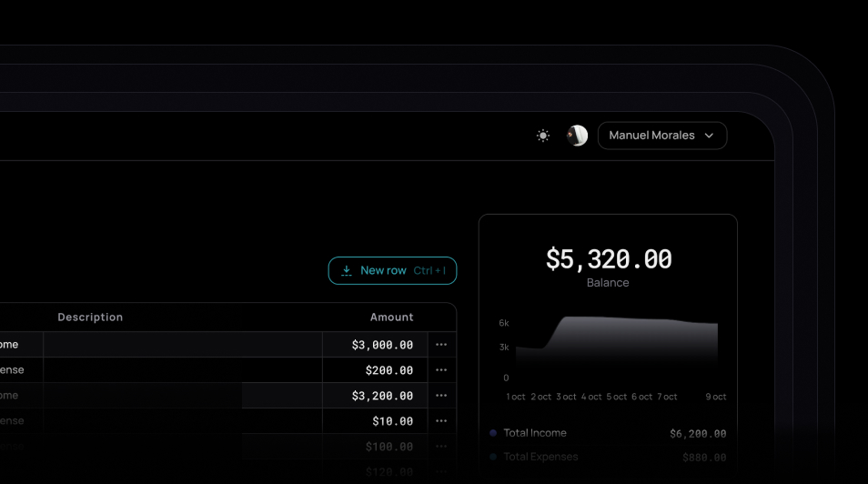Click the Total Expenses legend label
Viewport: 868px width, 484px height.
pos(540,457)
